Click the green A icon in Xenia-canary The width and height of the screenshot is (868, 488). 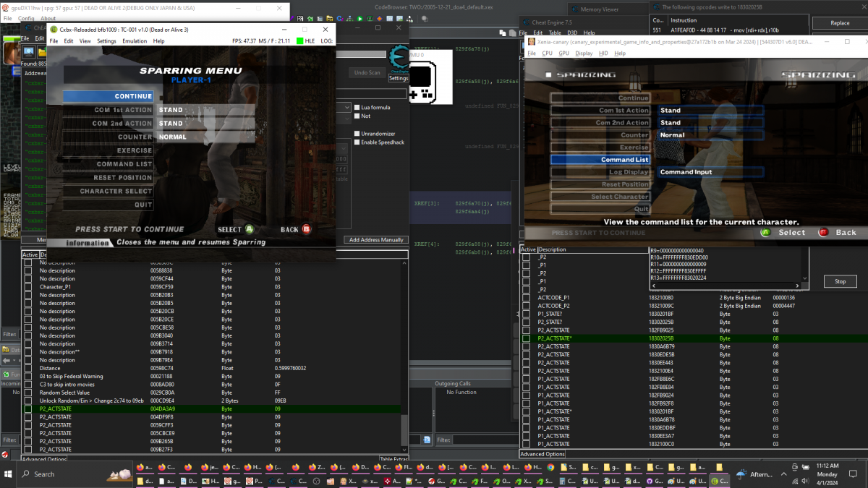click(x=765, y=233)
